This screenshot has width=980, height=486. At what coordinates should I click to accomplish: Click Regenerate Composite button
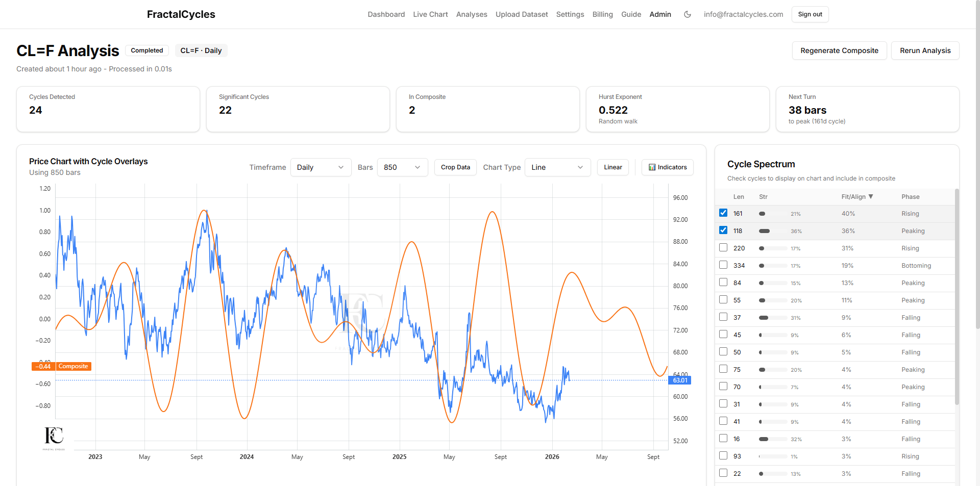pos(839,50)
